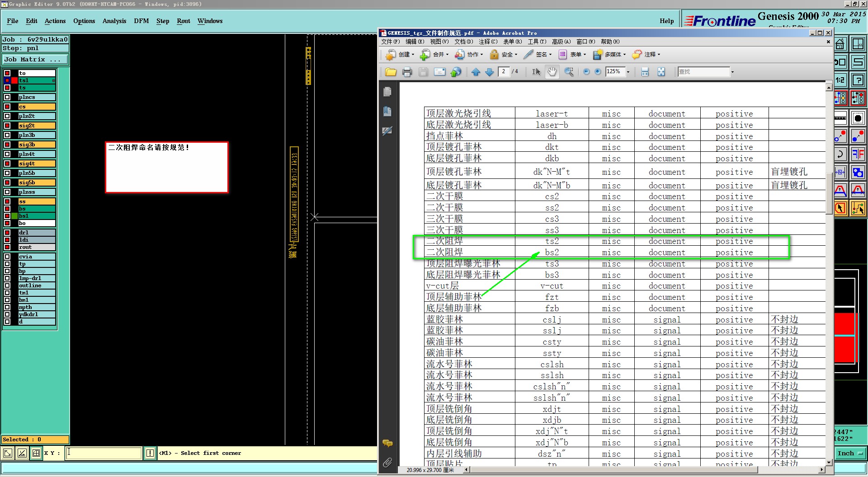The image size is (868, 477).
Task: Select the black octagon feature icon
Action: coord(858,118)
